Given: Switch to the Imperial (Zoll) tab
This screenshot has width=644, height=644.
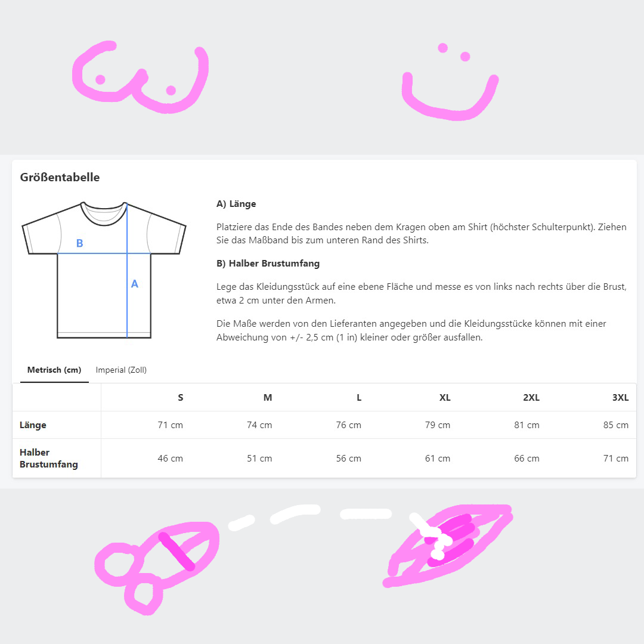Looking at the screenshot, I should pyautogui.click(x=121, y=370).
